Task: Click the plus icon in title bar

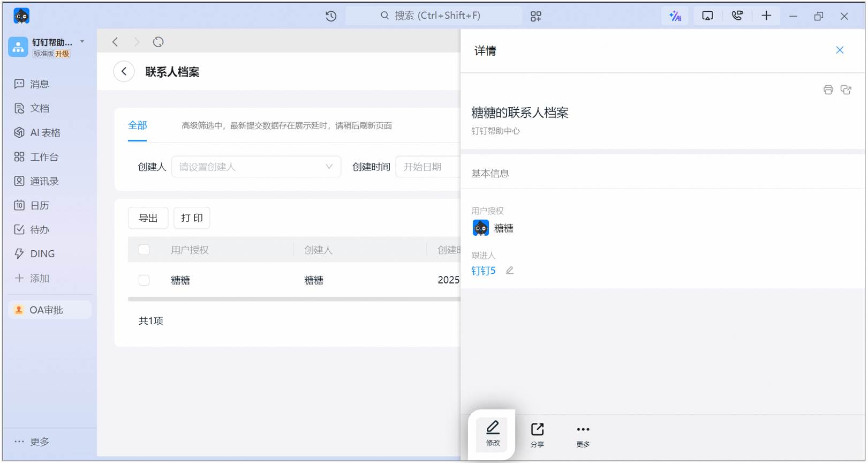Action: pos(766,16)
